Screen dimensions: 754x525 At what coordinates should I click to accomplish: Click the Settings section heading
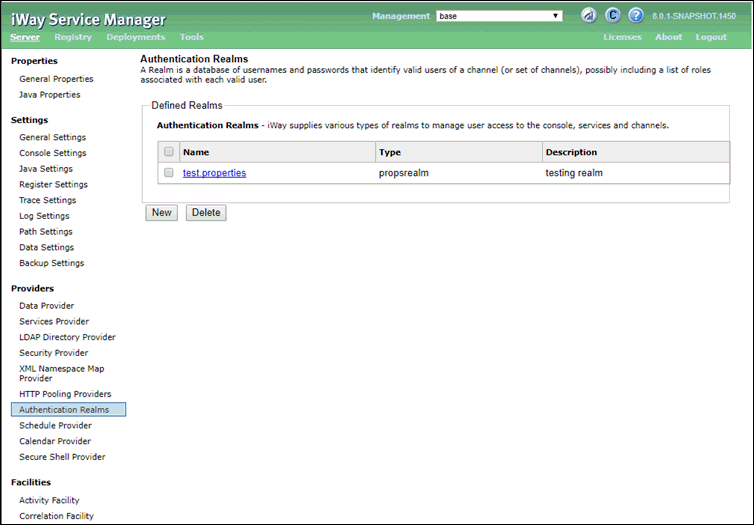pyautogui.click(x=29, y=120)
